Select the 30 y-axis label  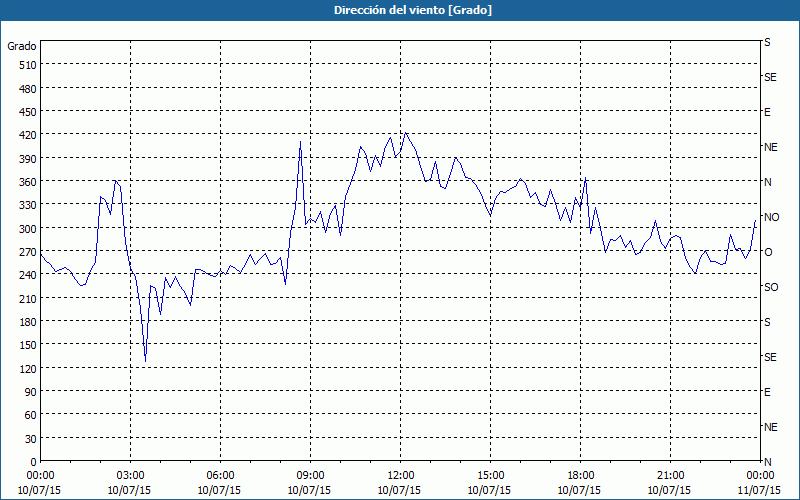(31, 439)
